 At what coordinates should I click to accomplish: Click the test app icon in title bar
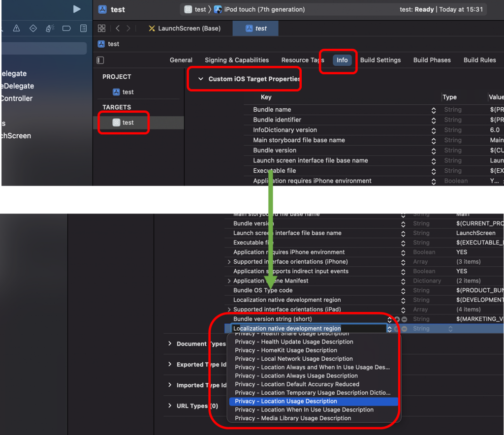click(102, 9)
